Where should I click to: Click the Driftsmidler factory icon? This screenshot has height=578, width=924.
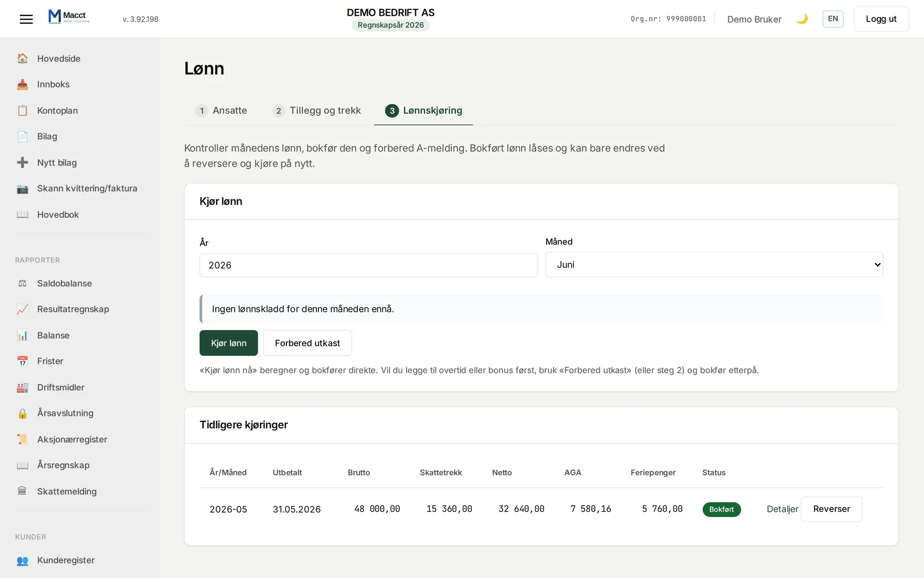(23, 387)
